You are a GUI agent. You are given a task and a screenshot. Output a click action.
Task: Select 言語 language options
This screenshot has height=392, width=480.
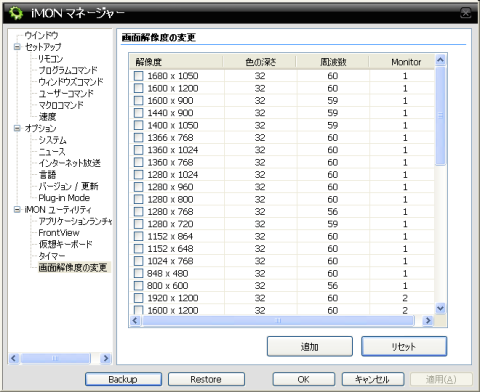tap(47, 175)
